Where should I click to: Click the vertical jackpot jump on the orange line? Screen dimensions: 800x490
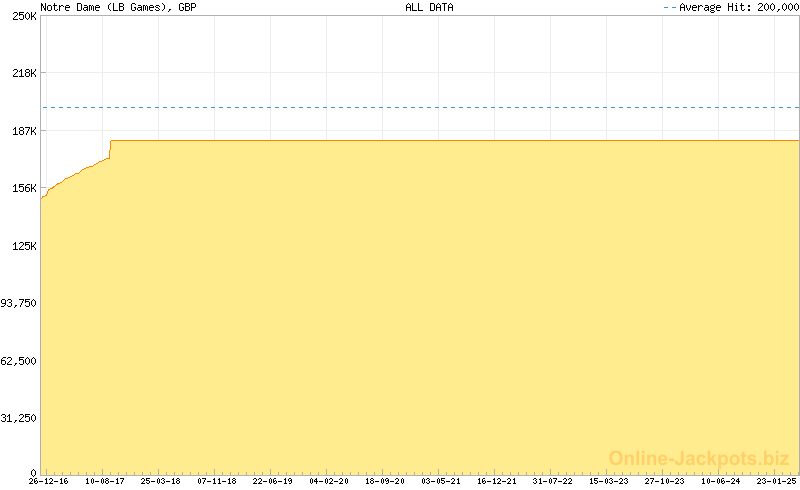point(110,149)
